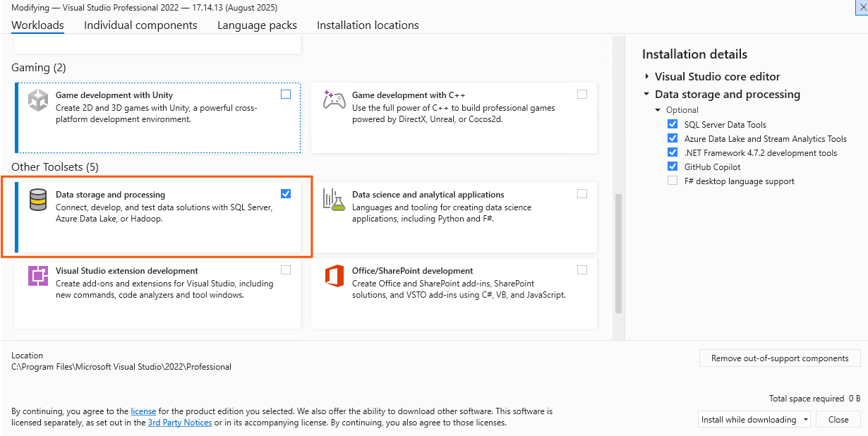Enable the Game development with Unity checkbox
This screenshot has width=868, height=436.
pyautogui.click(x=286, y=95)
